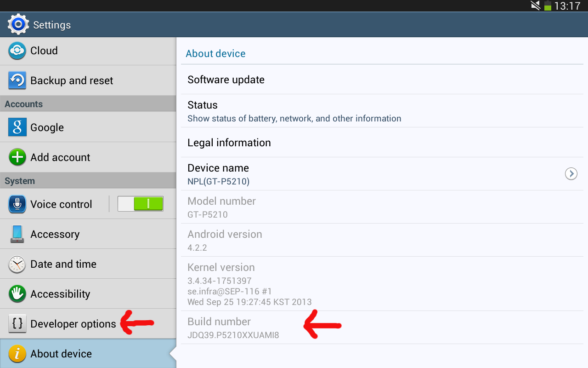Tap Model number GT-P5210 row
Image resolution: width=588 pixels, height=368 pixels.
(x=382, y=207)
